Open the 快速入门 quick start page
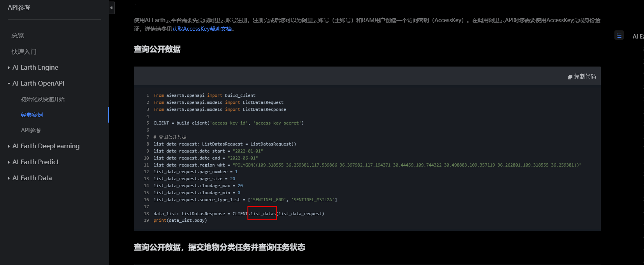 point(24,51)
